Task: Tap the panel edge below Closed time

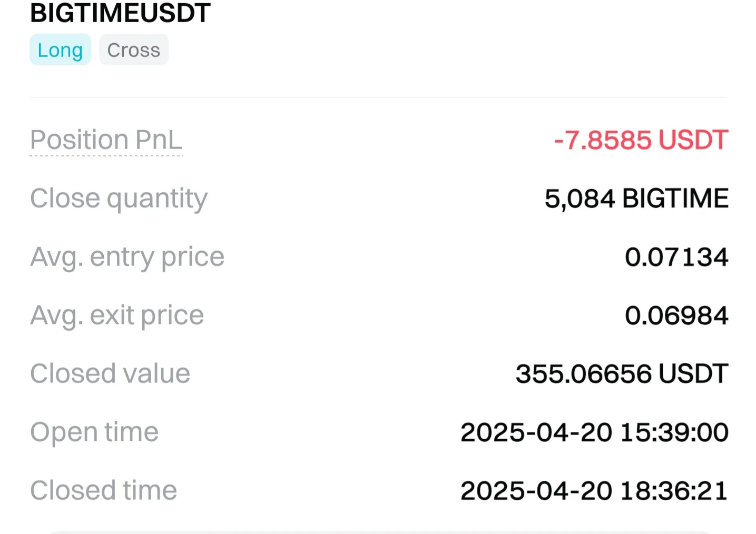Action: [x=379, y=531]
